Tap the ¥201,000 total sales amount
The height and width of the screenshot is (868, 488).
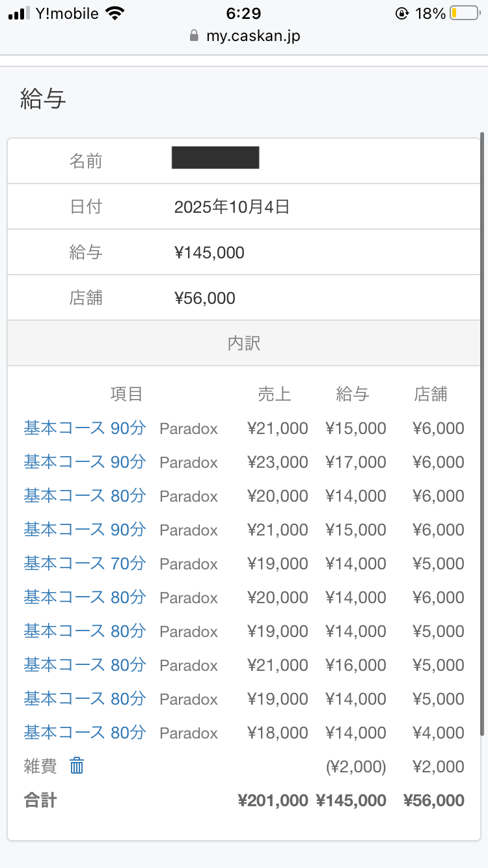(273, 800)
